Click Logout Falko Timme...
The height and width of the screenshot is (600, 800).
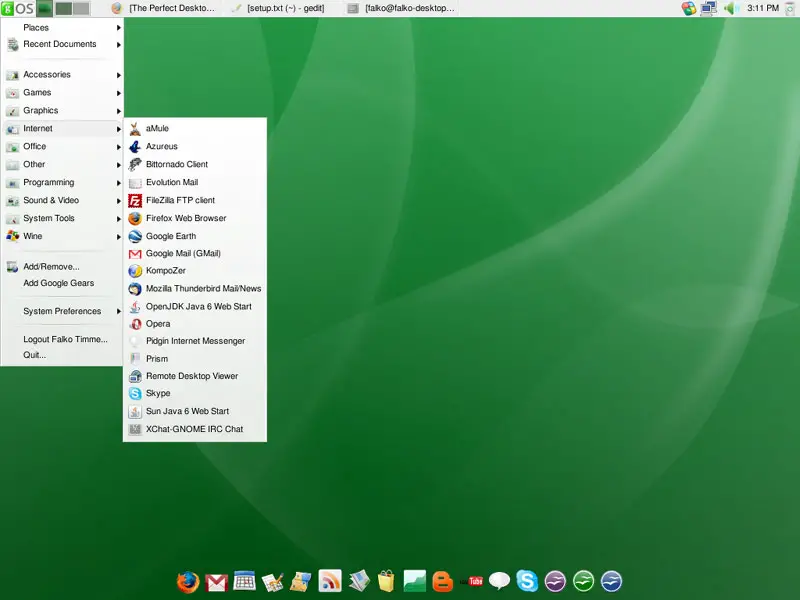62,339
